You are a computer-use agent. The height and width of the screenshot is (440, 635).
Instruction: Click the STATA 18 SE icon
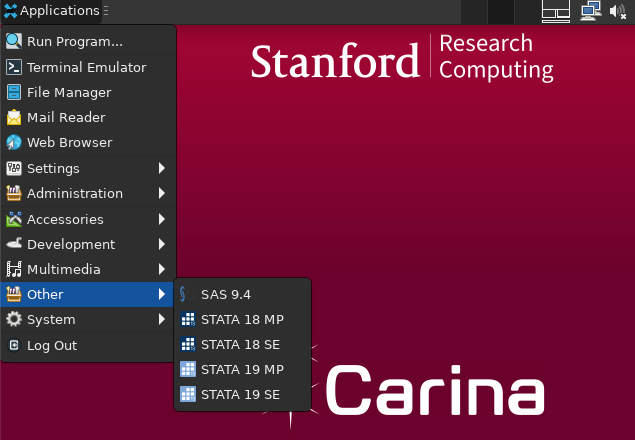point(188,344)
